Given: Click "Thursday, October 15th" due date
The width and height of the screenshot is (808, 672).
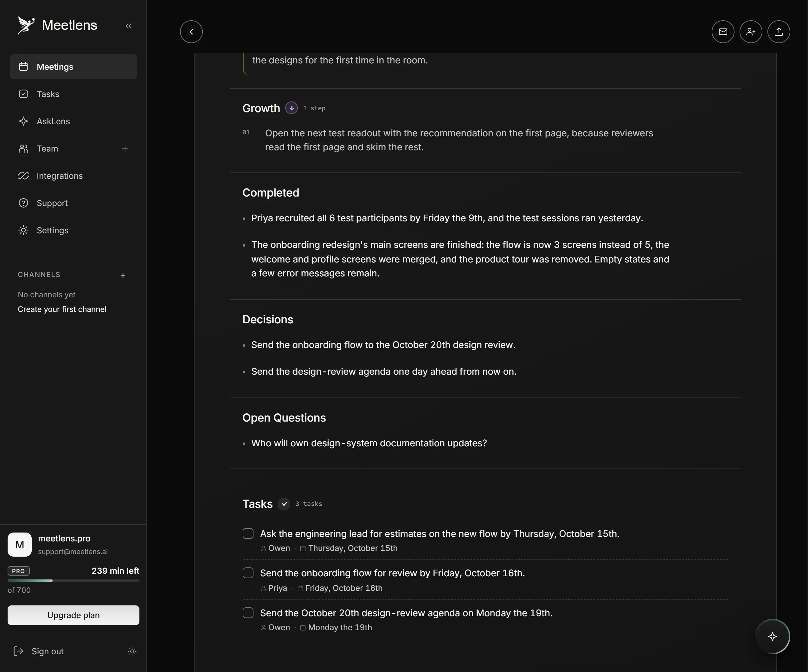Looking at the screenshot, I should (353, 548).
